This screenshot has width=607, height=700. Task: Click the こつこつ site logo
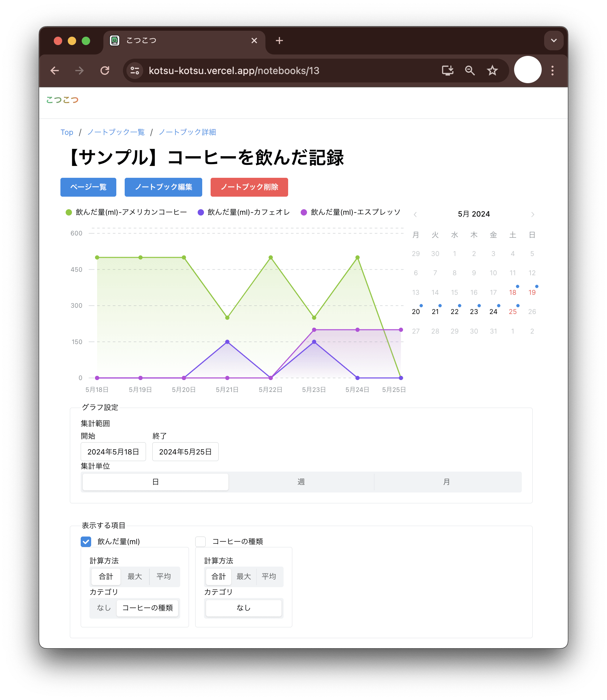point(63,100)
